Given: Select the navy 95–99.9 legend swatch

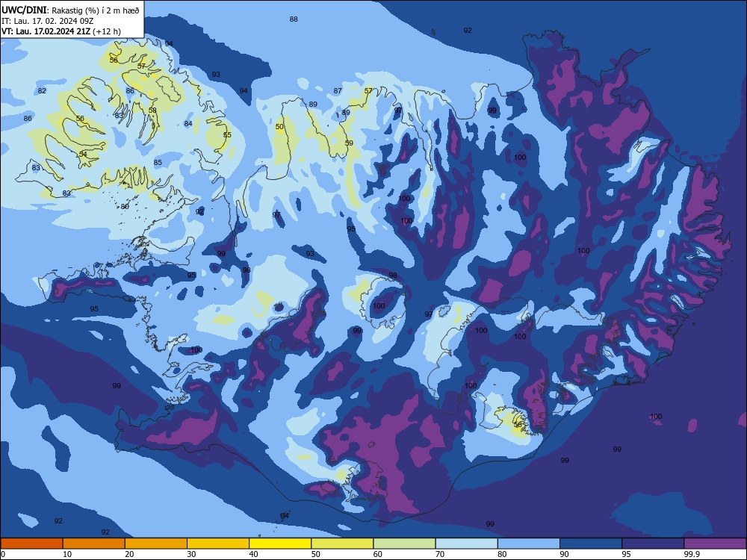Looking at the screenshot, I should click(x=653, y=544).
